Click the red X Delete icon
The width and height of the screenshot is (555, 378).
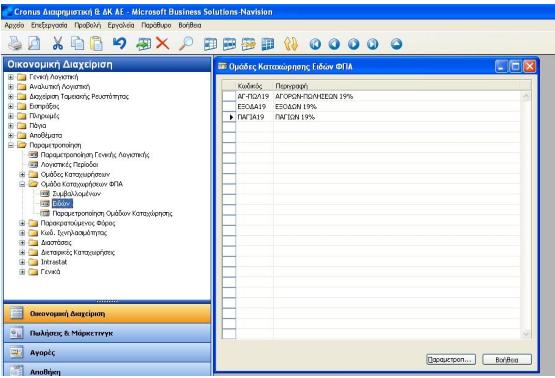pyautogui.click(x=162, y=44)
